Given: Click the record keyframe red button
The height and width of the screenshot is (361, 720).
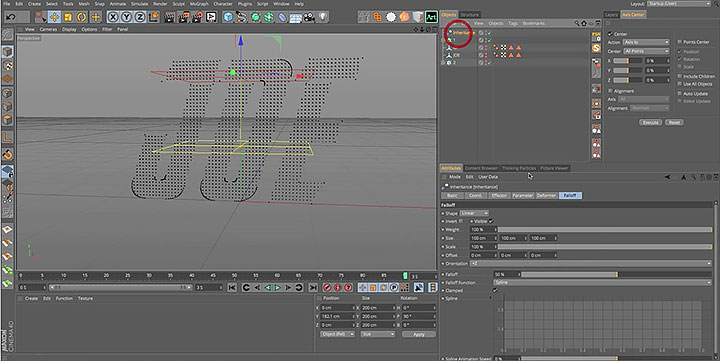Looking at the screenshot, I should tap(327, 288).
